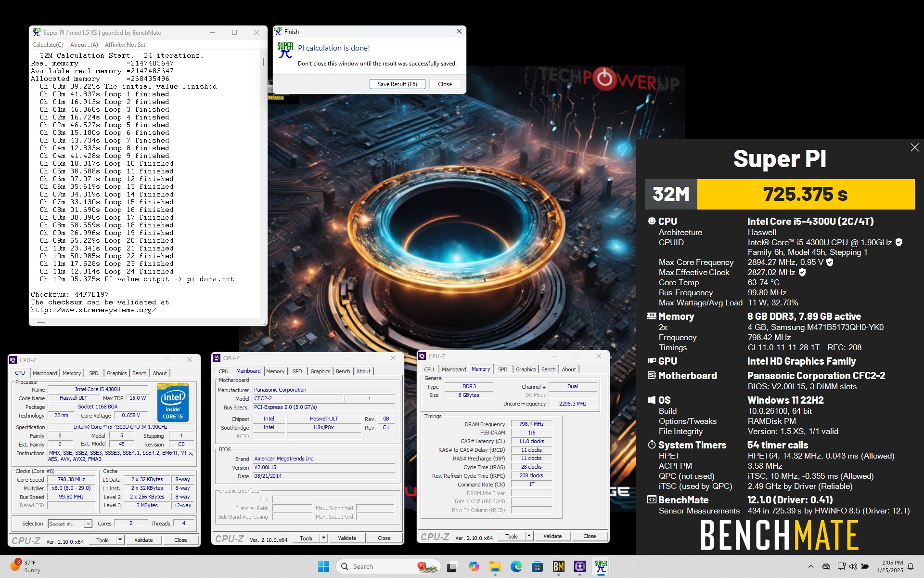924x578 pixels.
Task: Open Task View from taskbar
Action: [451, 566]
